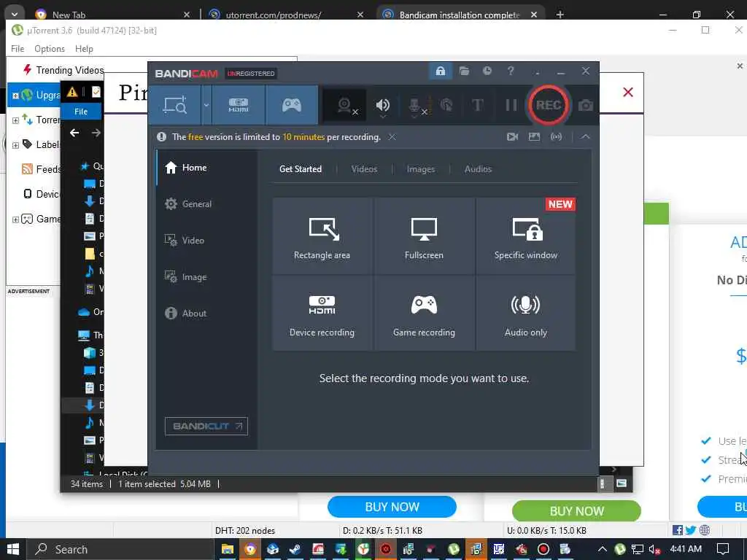Screen dimensions: 747x560
Task: Open Image settings in Bandicam sidebar
Action: 206,277
